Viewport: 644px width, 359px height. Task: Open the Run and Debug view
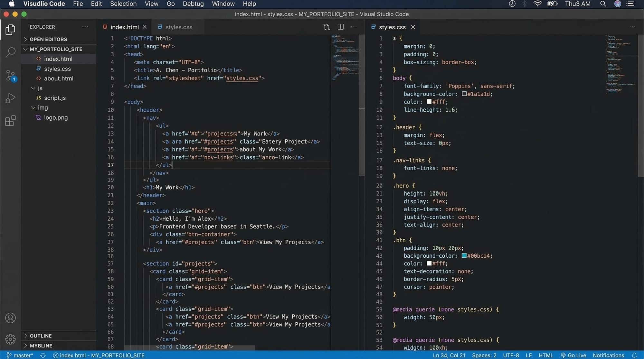pyautogui.click(x=10, y=98)
